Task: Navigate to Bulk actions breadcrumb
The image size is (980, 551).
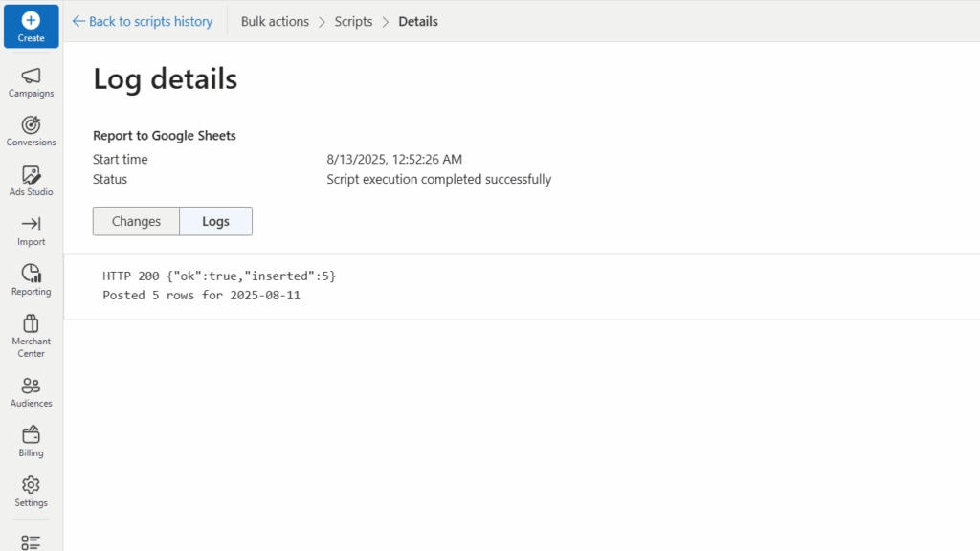Action: pos(275,21)
